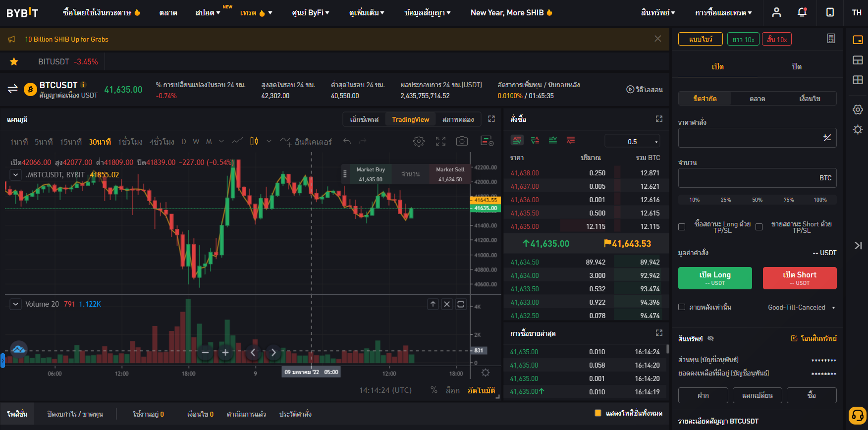The image size is (868, 430).
Task: Click the swap contract arrows icon
Action: click(13, 89)
